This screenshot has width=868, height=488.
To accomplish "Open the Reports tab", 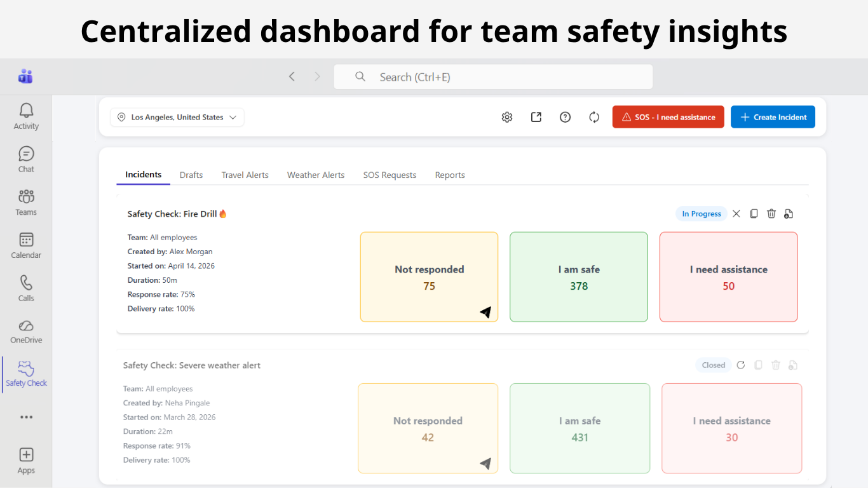I will (x=450, y=175).
